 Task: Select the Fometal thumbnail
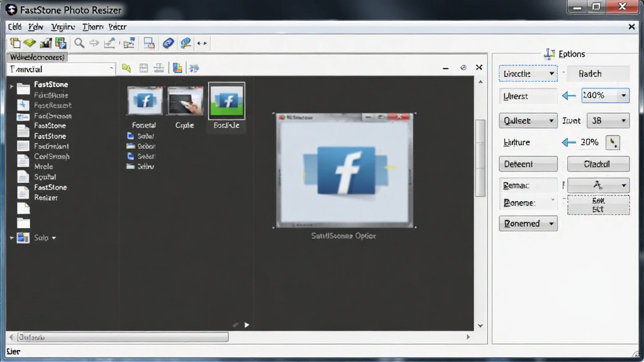tap(145, 101)
